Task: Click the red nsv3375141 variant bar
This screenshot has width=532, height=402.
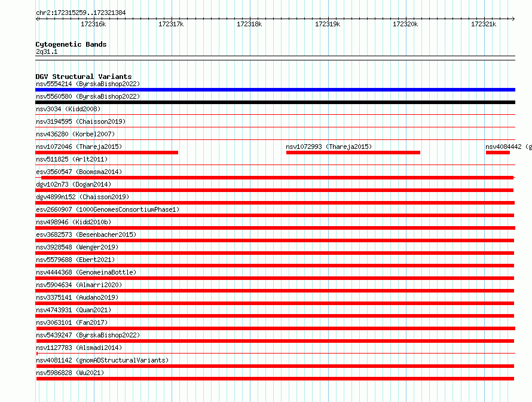Action: click(275, 303)
